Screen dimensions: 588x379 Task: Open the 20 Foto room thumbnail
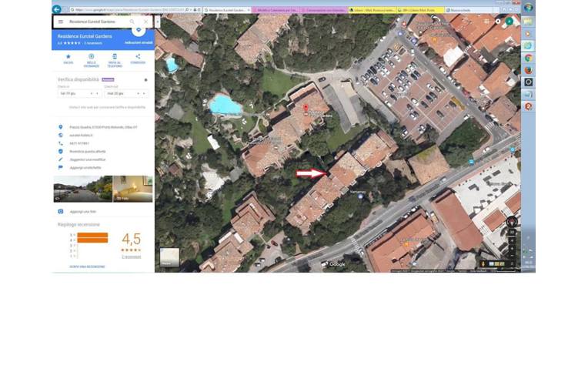point(132,189)
